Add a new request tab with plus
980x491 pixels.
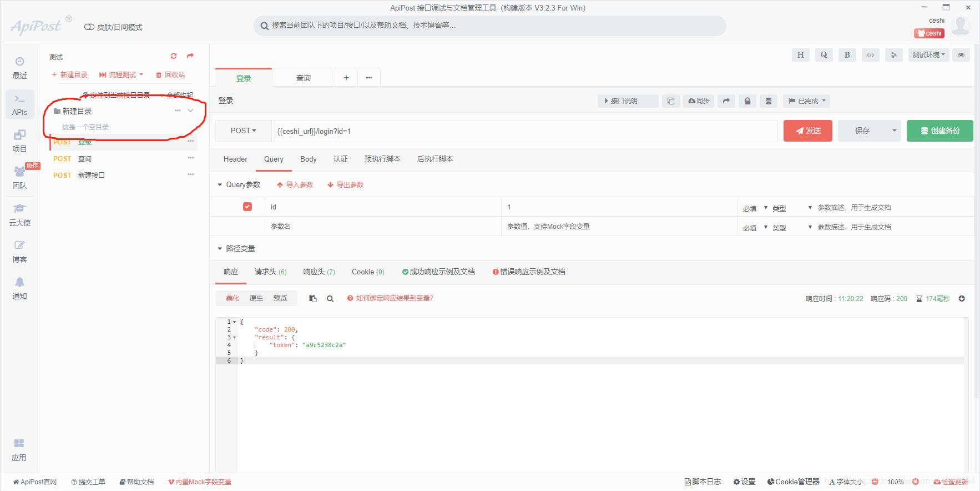click(346, 78)
